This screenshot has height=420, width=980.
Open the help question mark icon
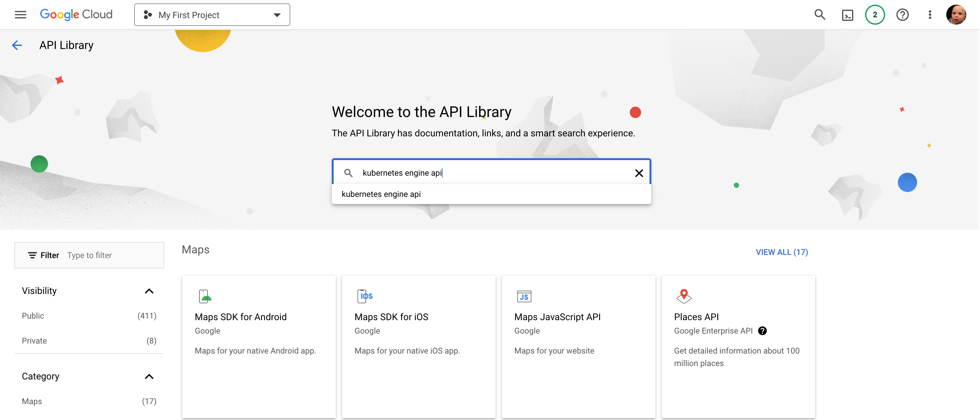pyautogui.click(x=902, y=14)
